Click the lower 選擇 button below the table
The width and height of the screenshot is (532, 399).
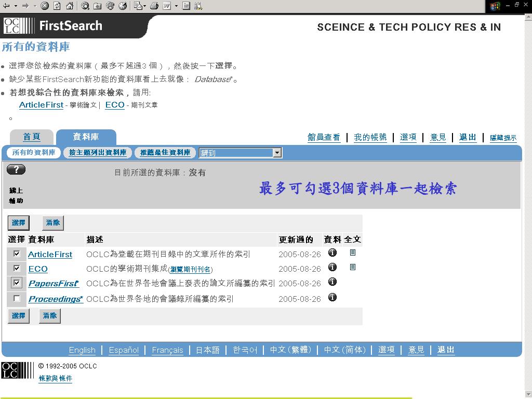point(18,316)
